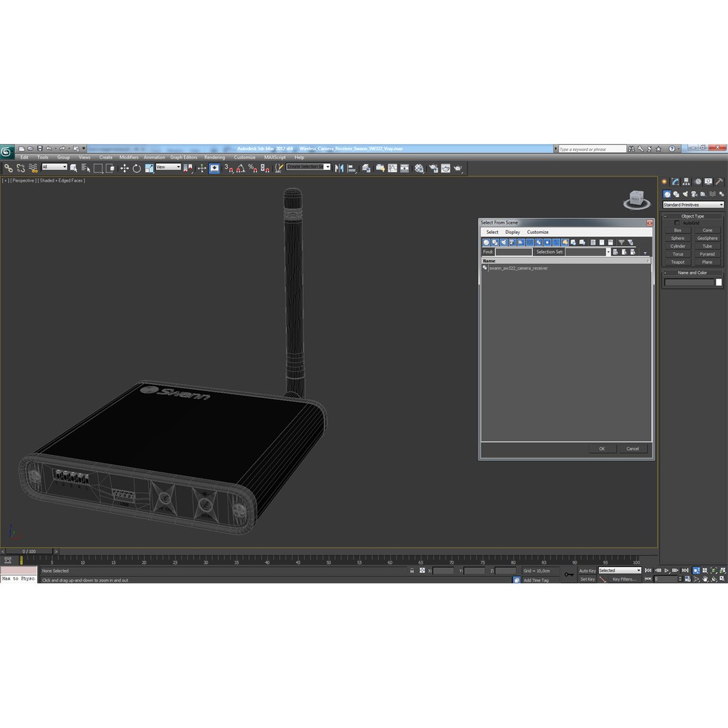728x728 pixels.
Task: Click the Mirror tool icon
Action: click(x=339, y=168)
